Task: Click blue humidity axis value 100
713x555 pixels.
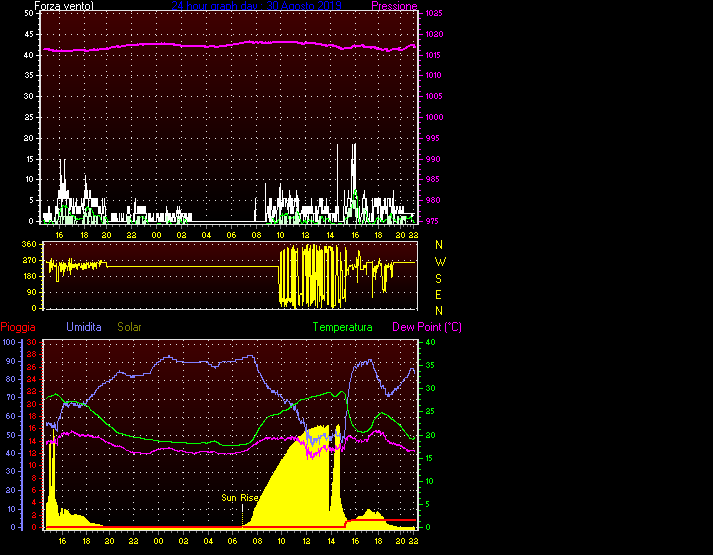Action: pyautogui.click(x=9, y=342)
